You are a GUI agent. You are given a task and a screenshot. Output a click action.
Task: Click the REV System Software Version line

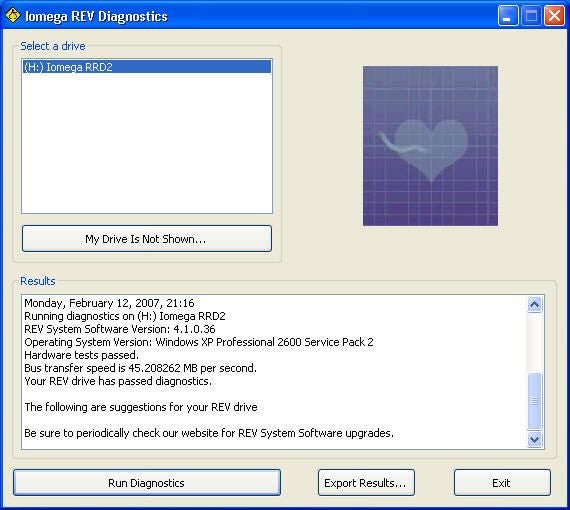[x=120, y=329]
